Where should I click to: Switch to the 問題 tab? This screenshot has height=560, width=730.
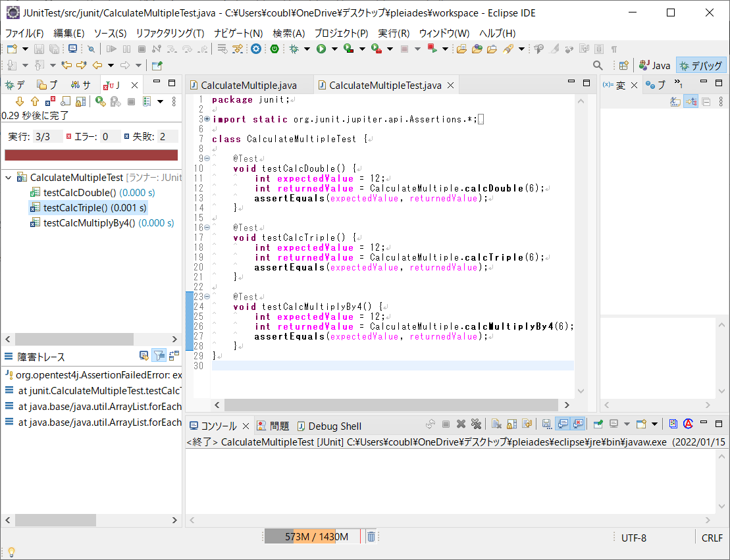(x=273, y=426)
